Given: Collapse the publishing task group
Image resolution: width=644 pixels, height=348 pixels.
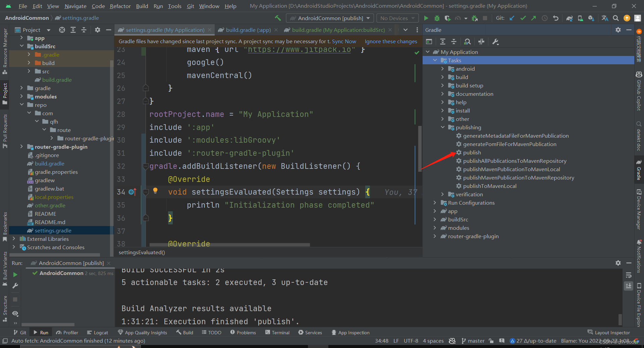Looking at the screenshot, I should [442, 127].
